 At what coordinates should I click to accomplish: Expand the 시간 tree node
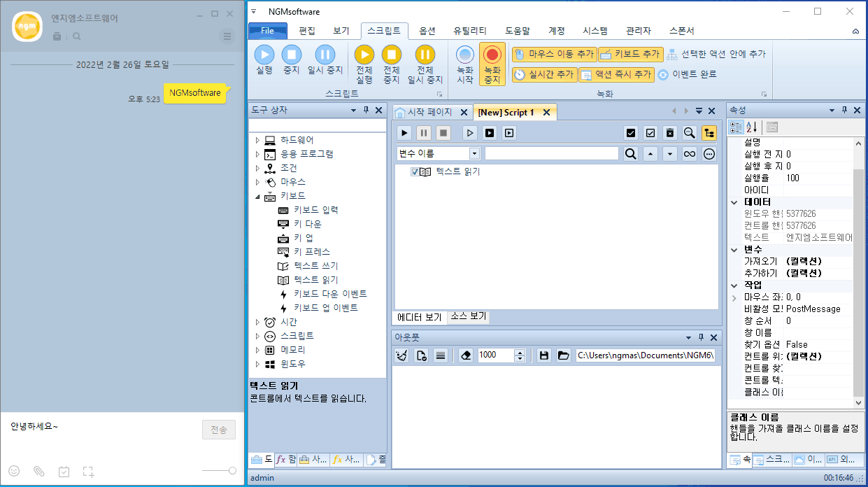[257, 322]
